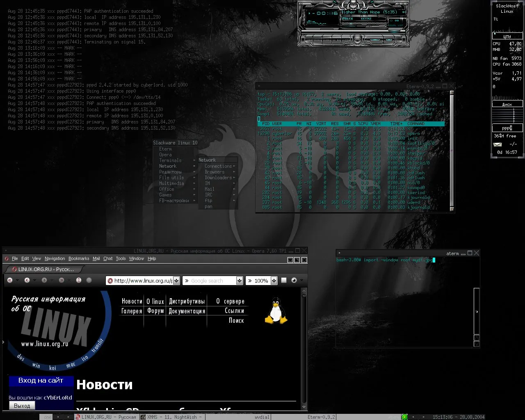
Task: Click the ЦПУ panel in GKrellM
Action: (507, 37)
